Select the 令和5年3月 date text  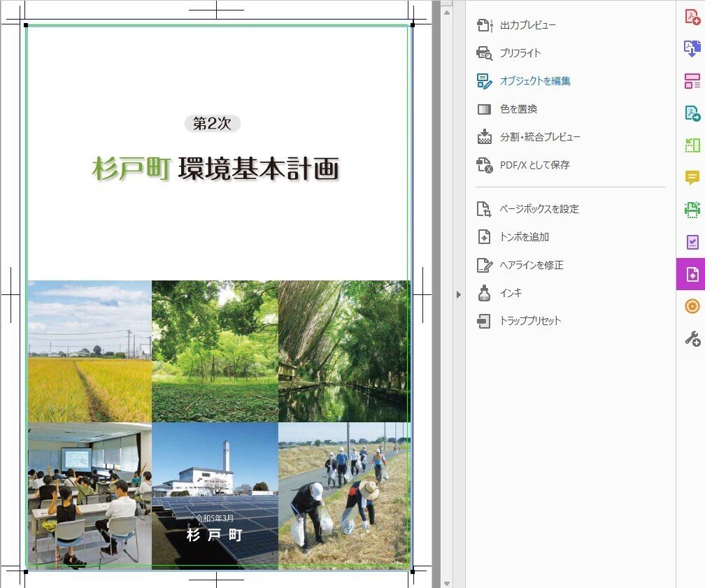click(215, 518)
